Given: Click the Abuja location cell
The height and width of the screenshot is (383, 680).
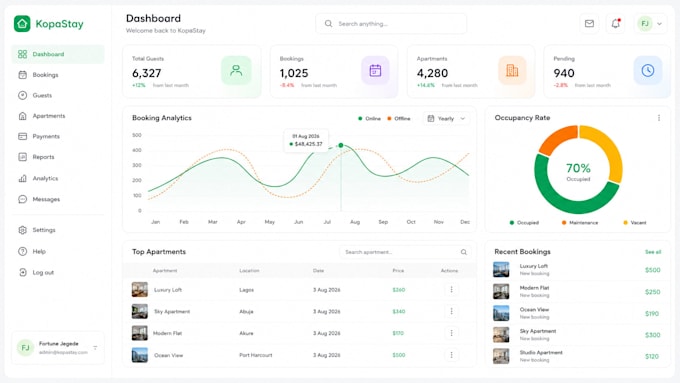Looking at the screenshot, I should [246, 311].
